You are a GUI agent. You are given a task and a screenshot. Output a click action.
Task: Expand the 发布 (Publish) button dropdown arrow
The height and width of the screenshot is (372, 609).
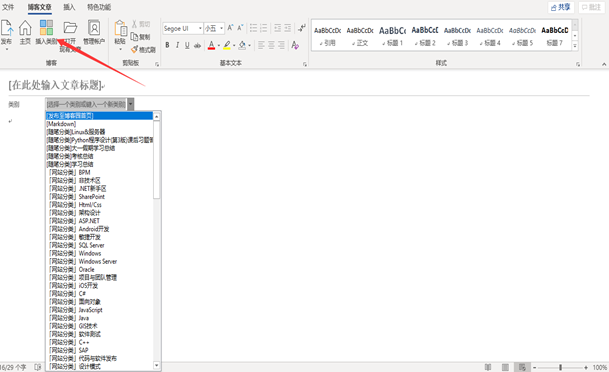pos(7,49)
